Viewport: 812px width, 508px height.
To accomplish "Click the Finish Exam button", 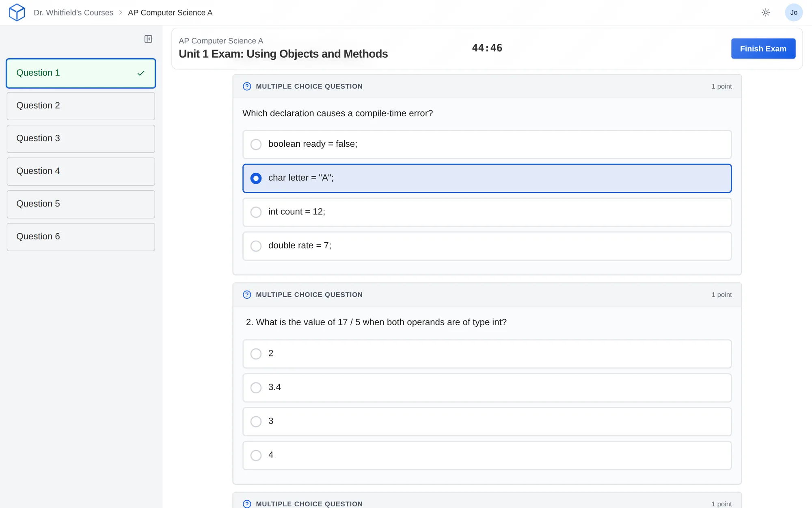I will click(763, 48).
